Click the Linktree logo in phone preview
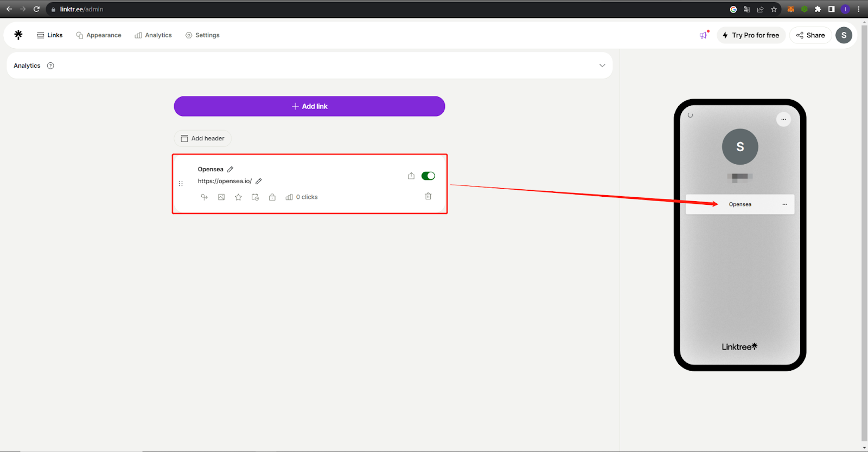Screen dimensions: 868x452 click(739, 346)
